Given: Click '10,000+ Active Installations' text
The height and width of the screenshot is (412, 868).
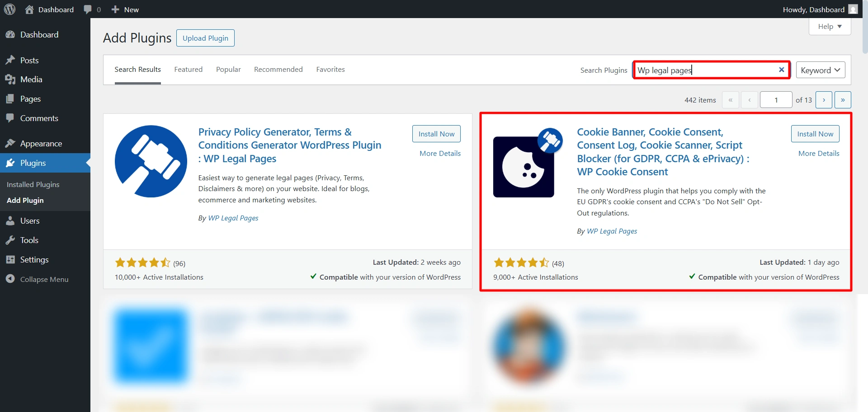Looking at the screenshot, I should pos(159,277).
